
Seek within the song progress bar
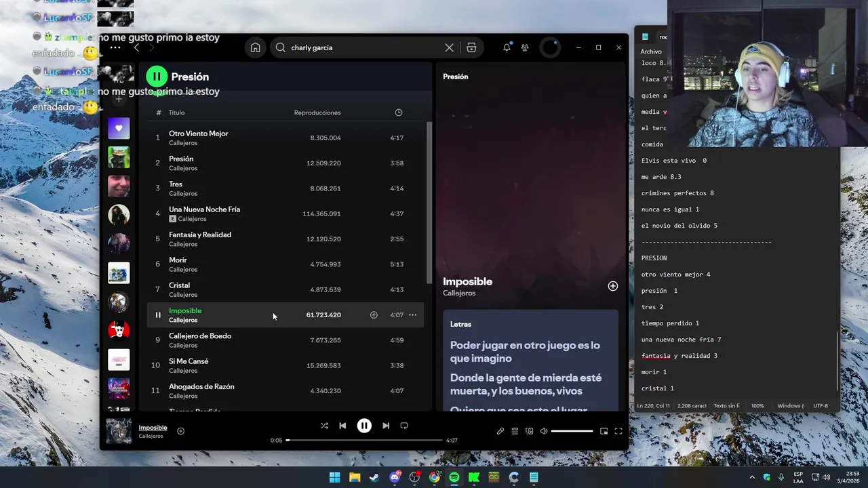point(364,441)
